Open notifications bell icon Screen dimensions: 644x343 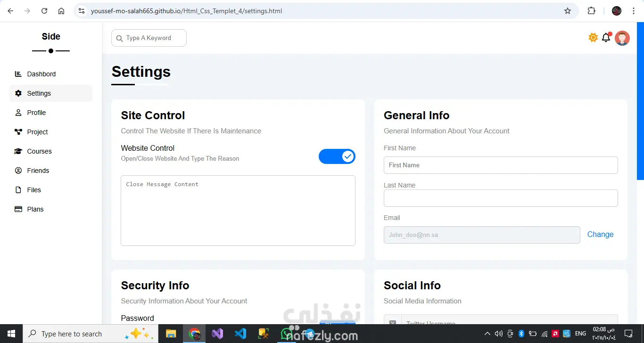(x=606, y=38)
